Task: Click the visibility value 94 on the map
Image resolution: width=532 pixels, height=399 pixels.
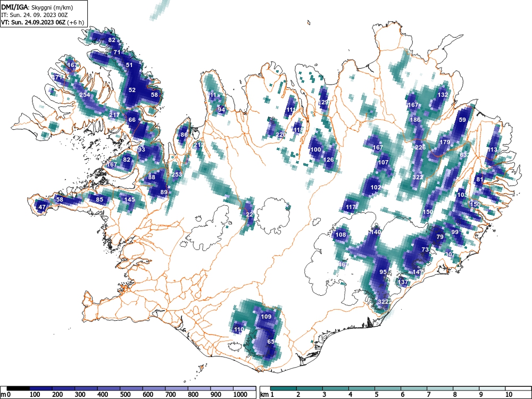Action: tap(221, 110)
